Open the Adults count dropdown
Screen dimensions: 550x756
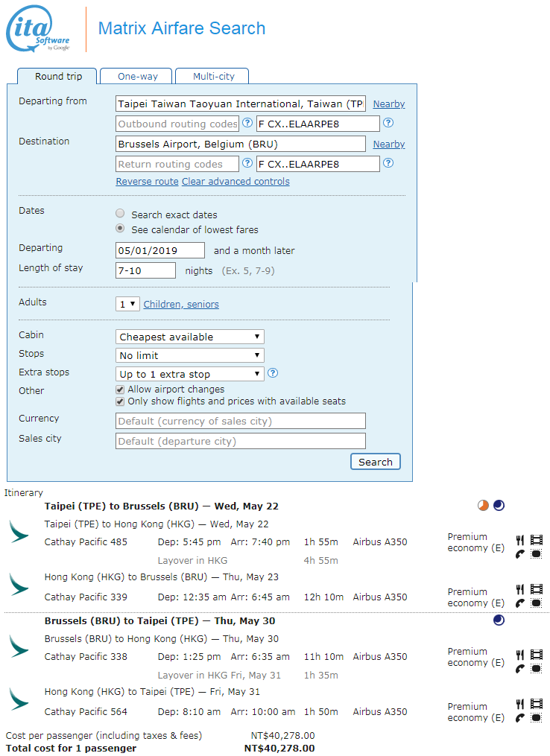[127, 304]
